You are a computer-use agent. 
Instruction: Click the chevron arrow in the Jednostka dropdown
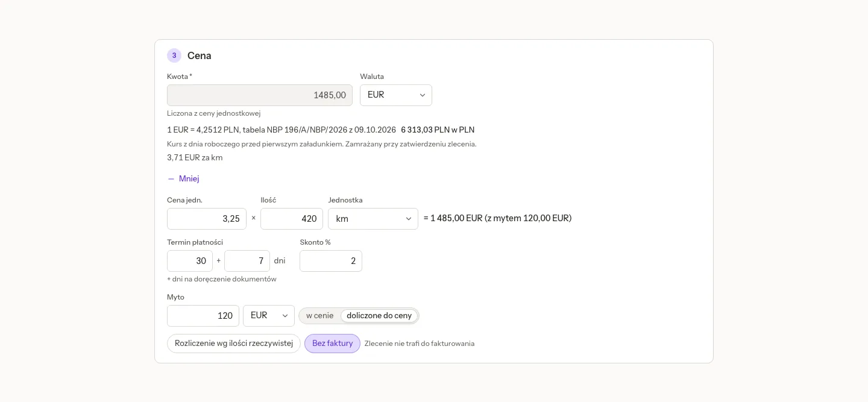coord(409,219)
